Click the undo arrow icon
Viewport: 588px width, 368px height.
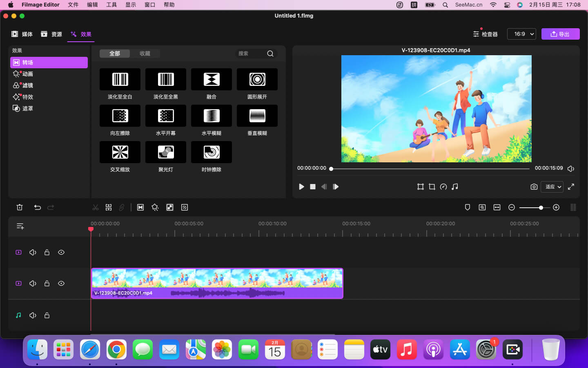click(x=38, y=207)
